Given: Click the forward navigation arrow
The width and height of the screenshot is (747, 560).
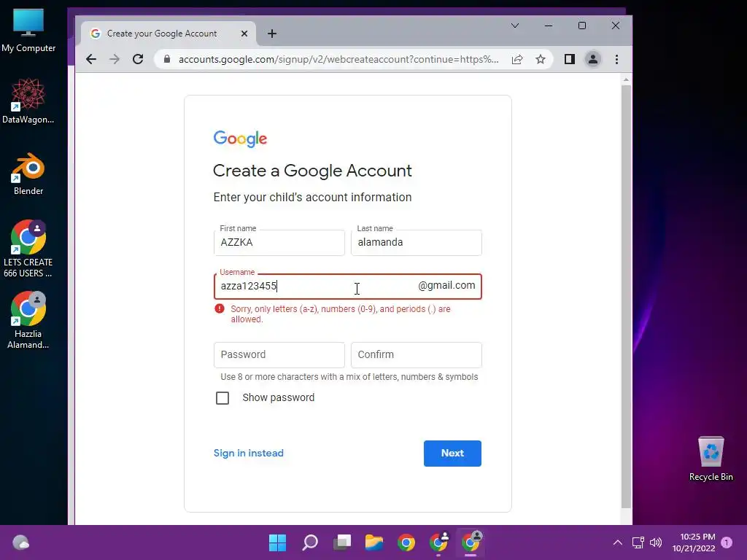Looking at the screenshot, I should click(115, 59).
